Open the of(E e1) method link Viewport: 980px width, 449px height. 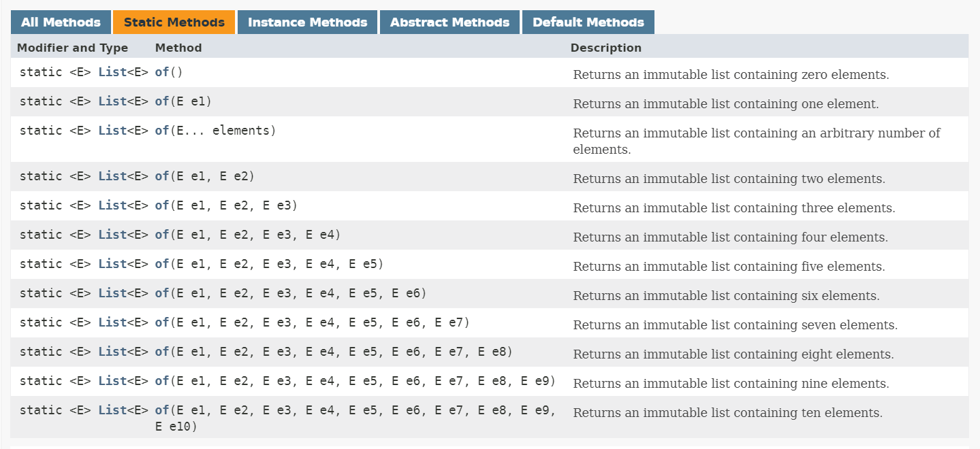162,101
